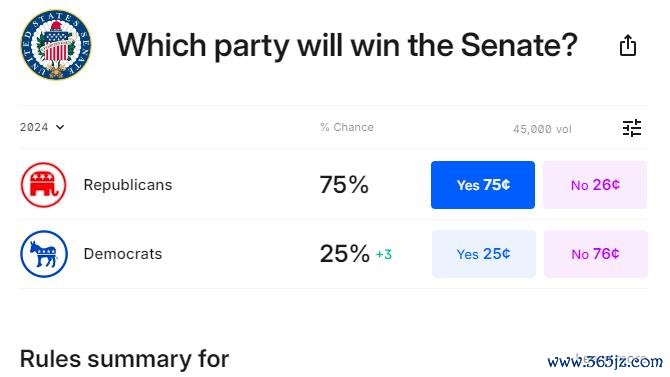Click the chevron next to 2024
The height and width of the screenshot is (377, 670).
(x=60, y=127)
